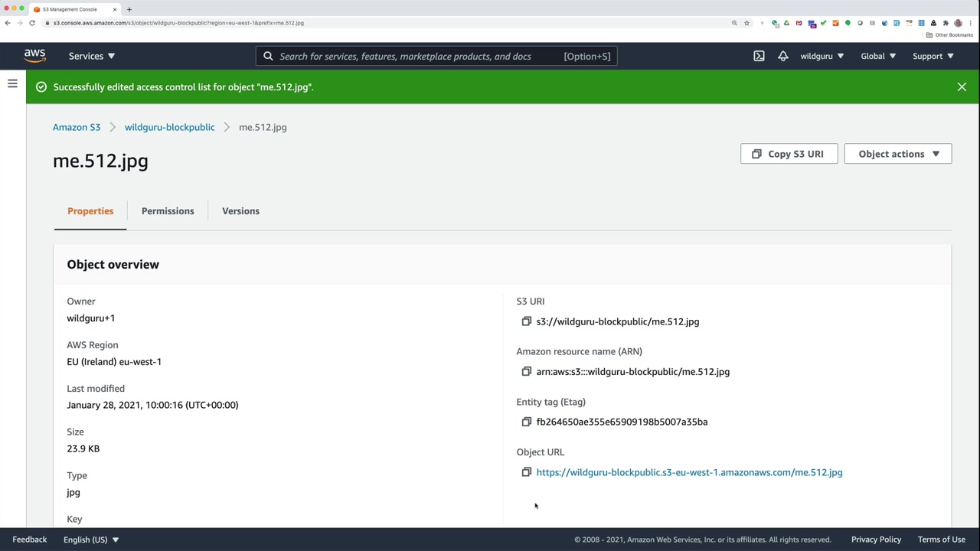Go back with the browser back arrow
The height and width of the screenshot is (551, 980).
tap(8, 23)
